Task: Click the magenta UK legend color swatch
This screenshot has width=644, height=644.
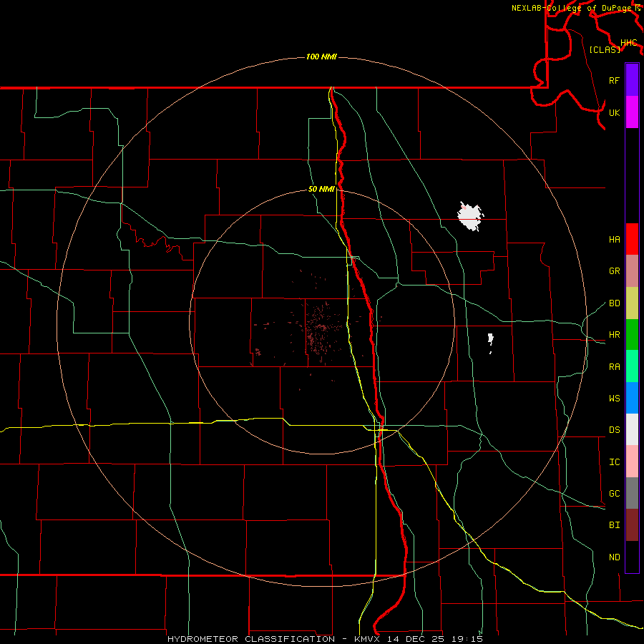Action: [x=632, y=112]
